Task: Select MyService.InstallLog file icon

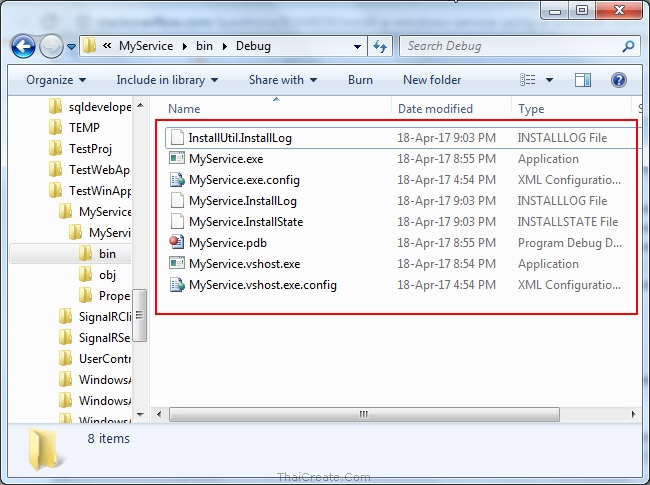Action: coord(177,200)
